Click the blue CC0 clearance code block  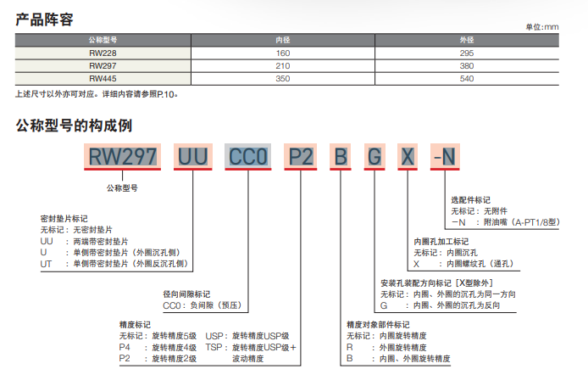(248, 156)
